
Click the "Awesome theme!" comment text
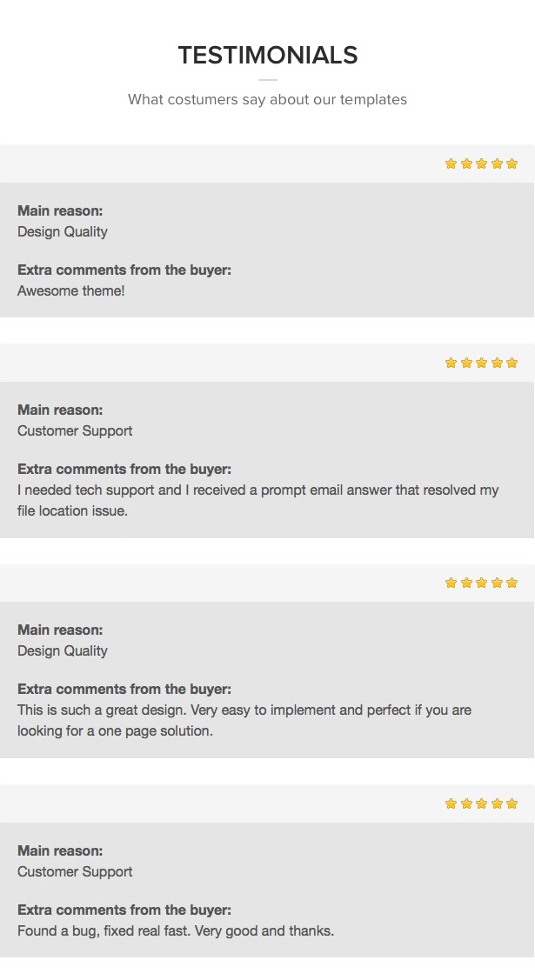click(x=71, y=291)
